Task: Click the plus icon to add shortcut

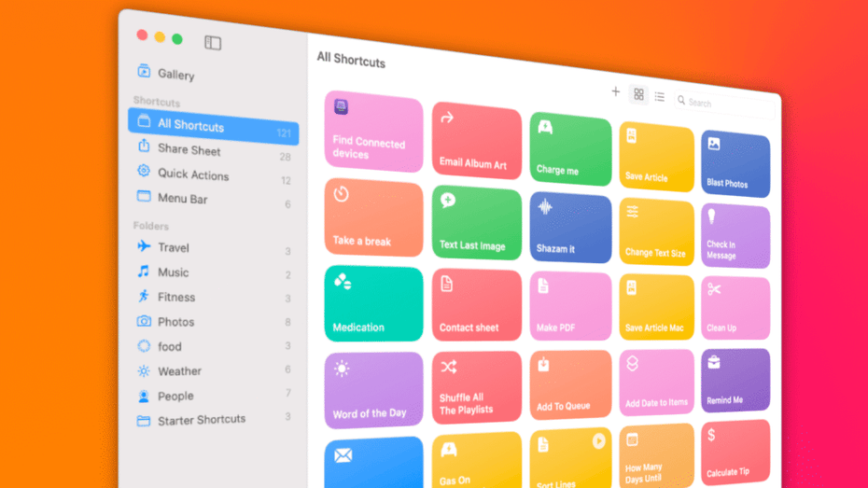Action: coord(615,91)
